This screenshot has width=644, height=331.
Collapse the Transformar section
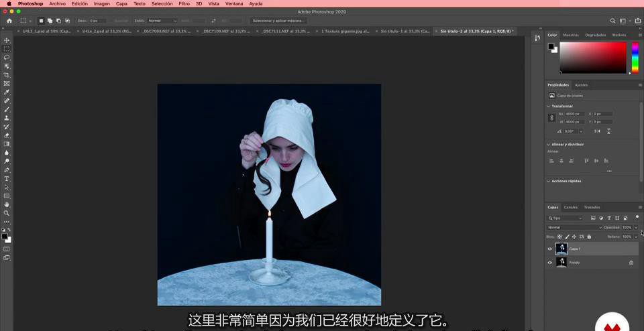click(x=549, y=106)
